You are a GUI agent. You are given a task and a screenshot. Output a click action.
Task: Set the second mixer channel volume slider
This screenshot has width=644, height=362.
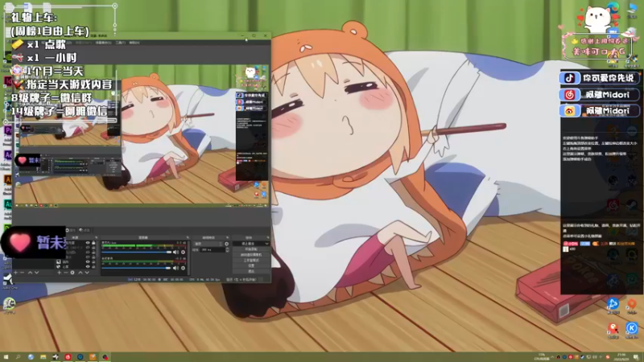point(137,268)
